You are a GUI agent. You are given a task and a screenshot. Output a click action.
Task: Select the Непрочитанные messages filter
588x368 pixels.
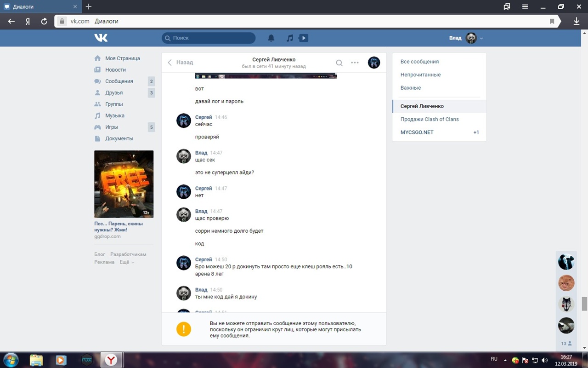pyautogui.click(x=420, y=75)
